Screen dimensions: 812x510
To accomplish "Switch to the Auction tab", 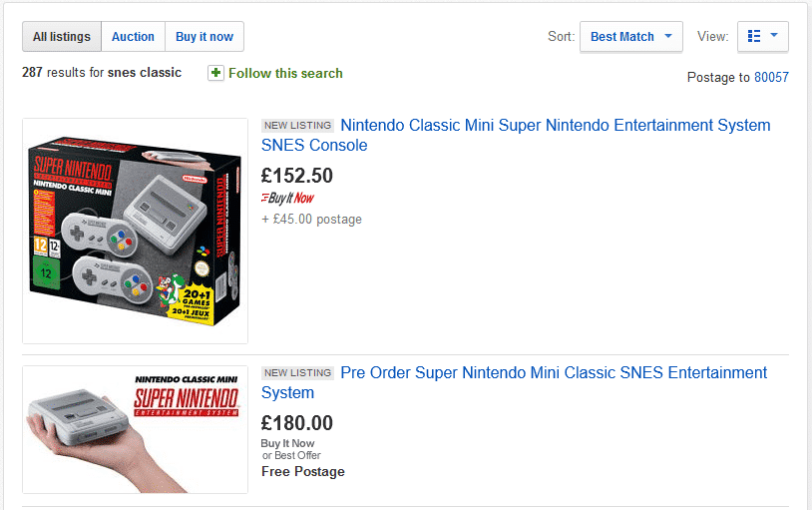I will [133, 37].
